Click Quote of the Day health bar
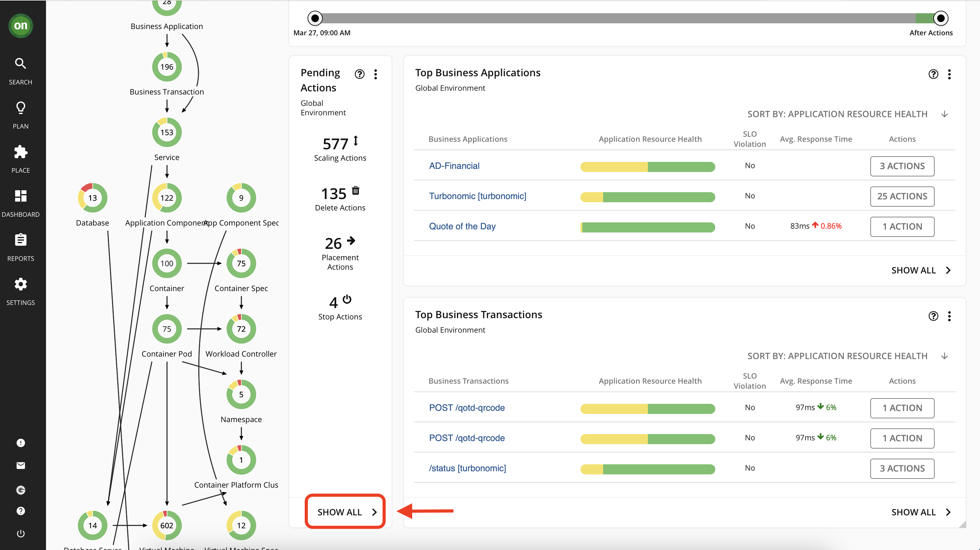The width and height of the screenshot is (980, 550). tap(648, 227)
